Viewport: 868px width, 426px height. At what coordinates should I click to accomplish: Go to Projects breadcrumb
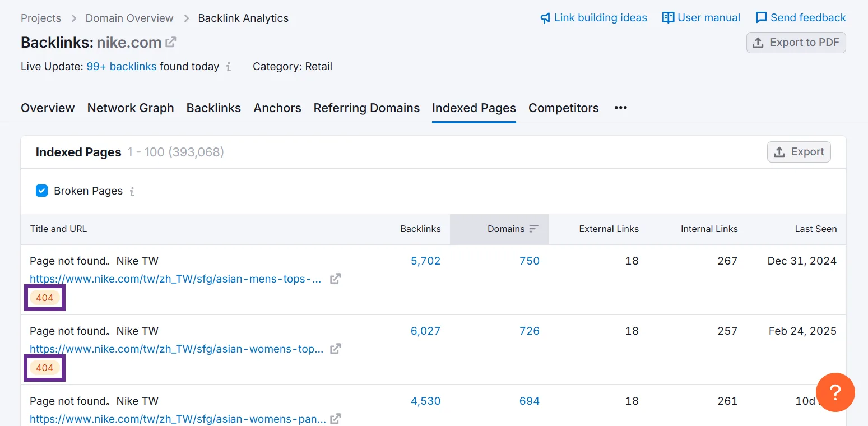point(41,18)
